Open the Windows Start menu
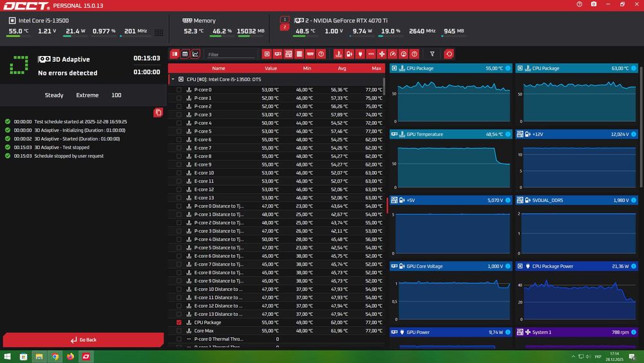 pyautogui.click(x=7, y=357)
